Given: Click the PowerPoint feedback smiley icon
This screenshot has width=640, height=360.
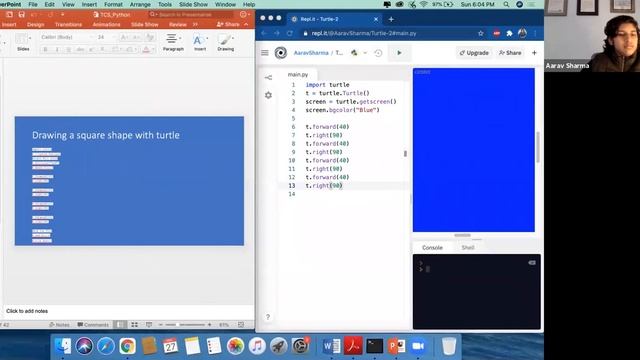Looking at the screenshot, I should tap(243, 14).
